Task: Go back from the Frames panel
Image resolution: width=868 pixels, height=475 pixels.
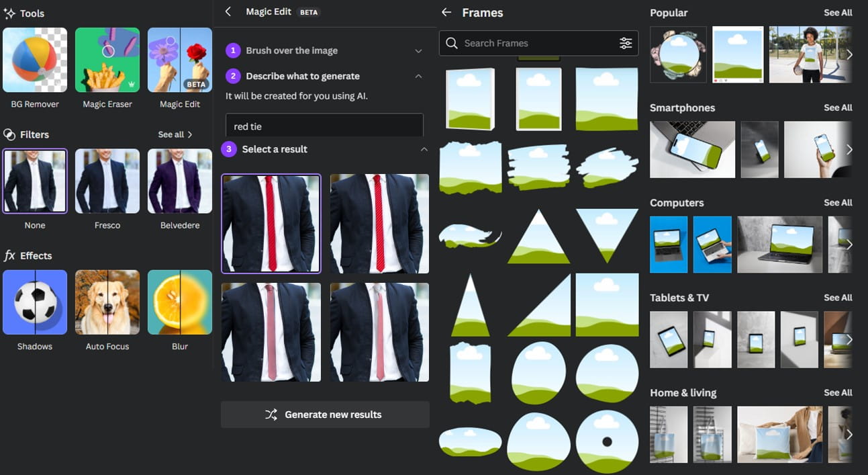Action: tap(447, 13)
